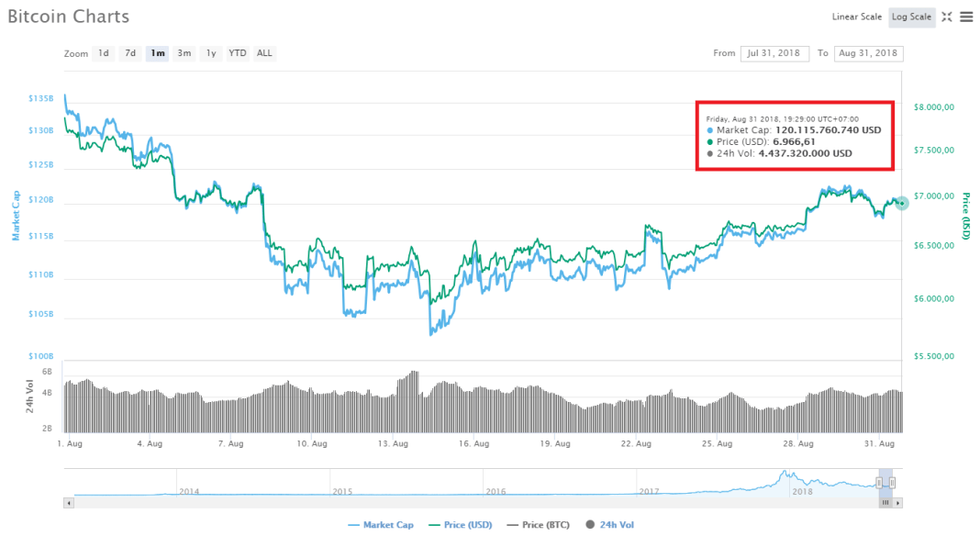
Task: Grab the left navigator range handle
Action: 879,482
